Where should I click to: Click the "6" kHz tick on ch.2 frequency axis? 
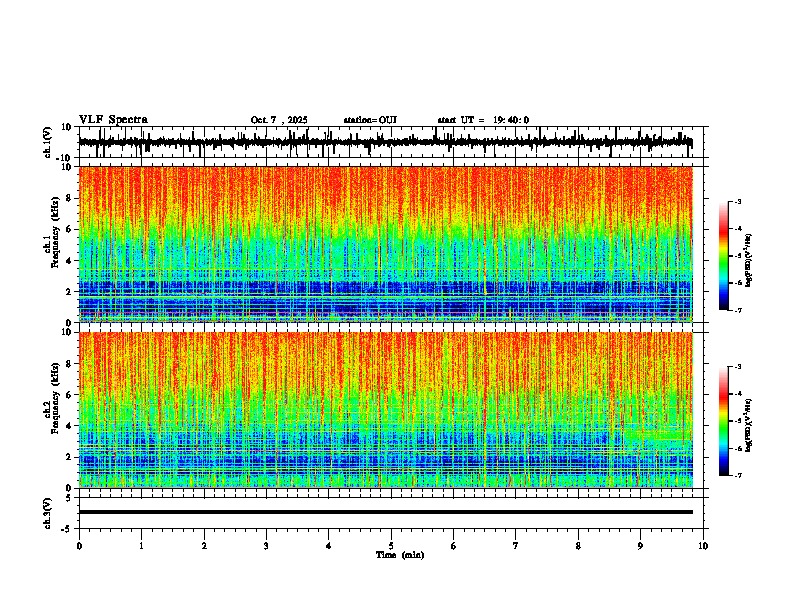coord(70,394)
